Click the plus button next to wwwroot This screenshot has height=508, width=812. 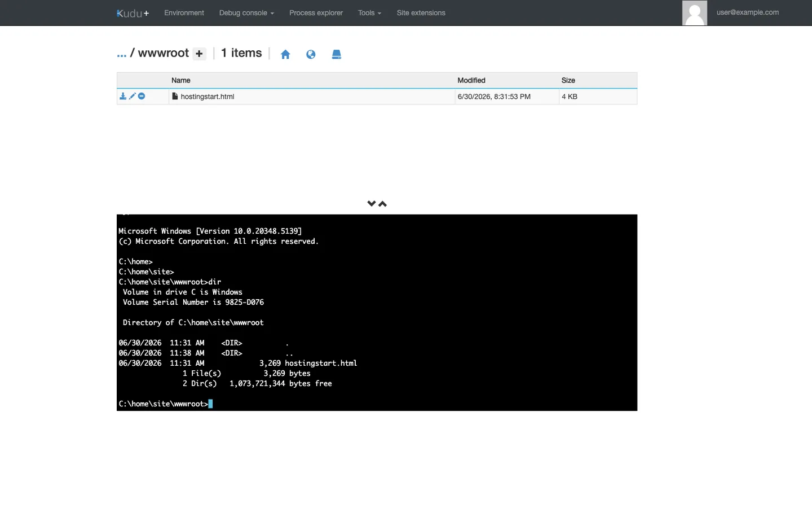(199, 54)
